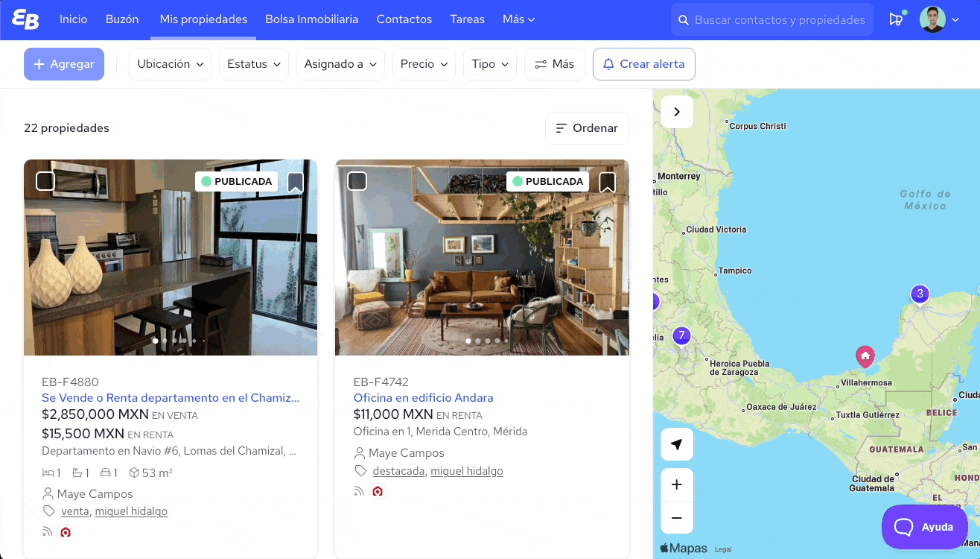Click the red portal icon under EB-F4880

coord(66,532)
